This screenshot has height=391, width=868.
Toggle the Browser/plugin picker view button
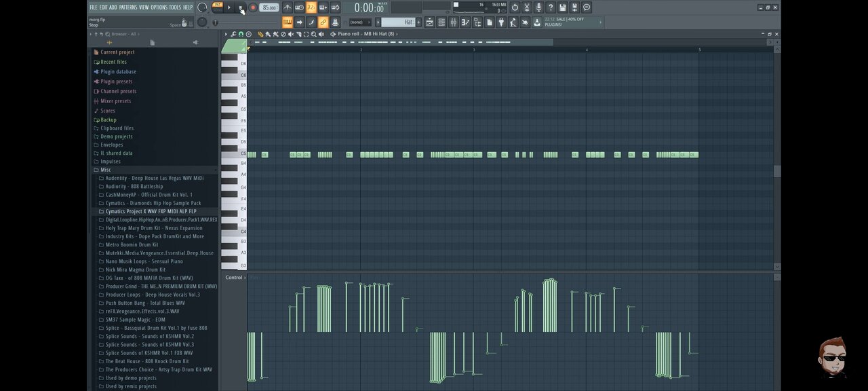point(477,22)
